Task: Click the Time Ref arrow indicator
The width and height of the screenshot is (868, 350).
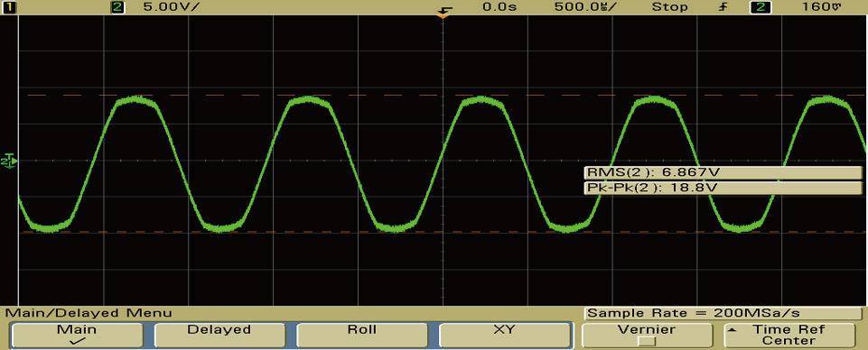Action: (x=733, y=329)
